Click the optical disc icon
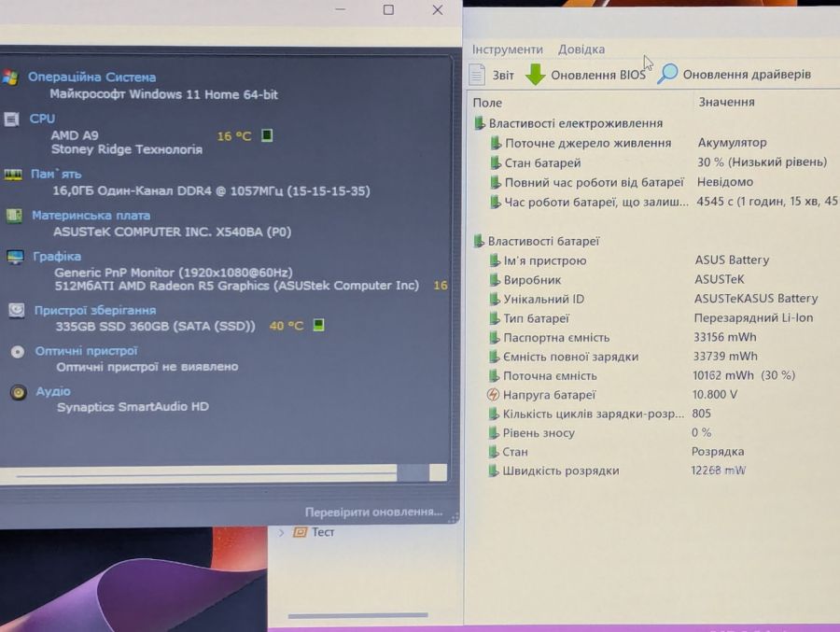 pos(18,352)
